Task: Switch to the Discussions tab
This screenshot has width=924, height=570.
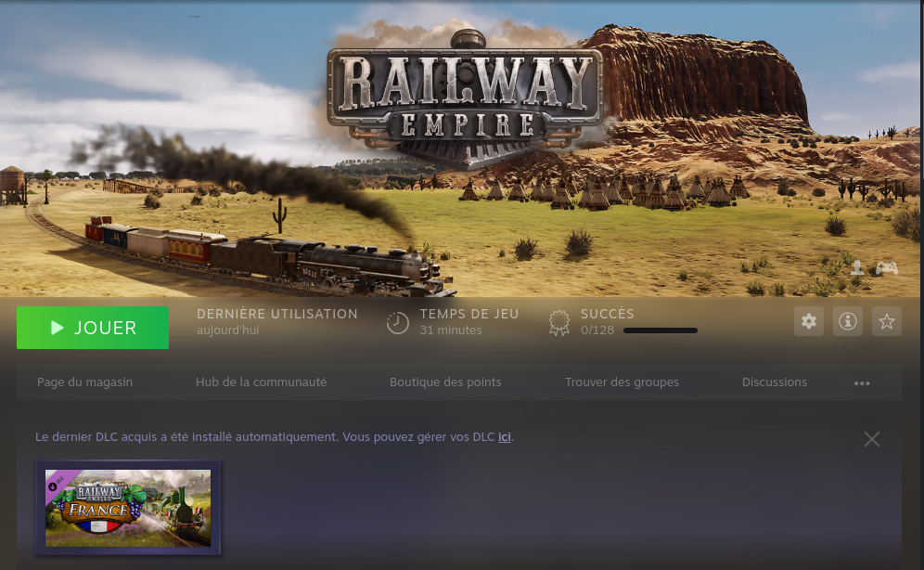Action: [x=775, y=382]
